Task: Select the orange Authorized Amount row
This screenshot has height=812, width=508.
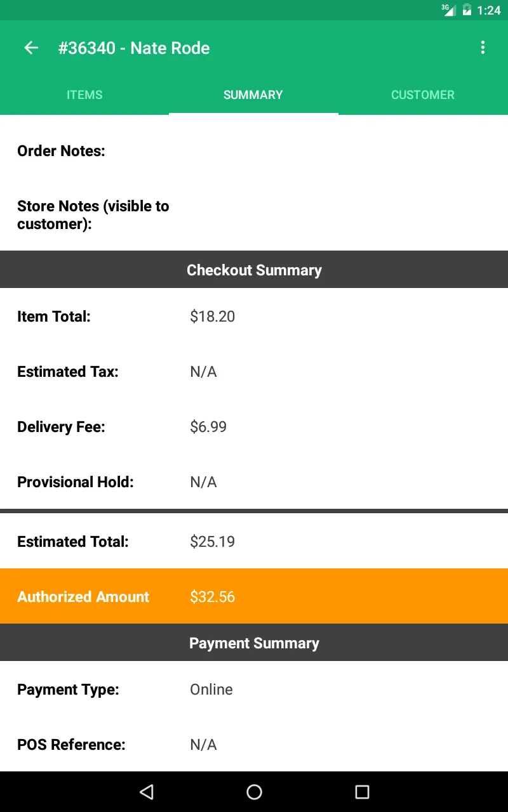Action: 254,596
